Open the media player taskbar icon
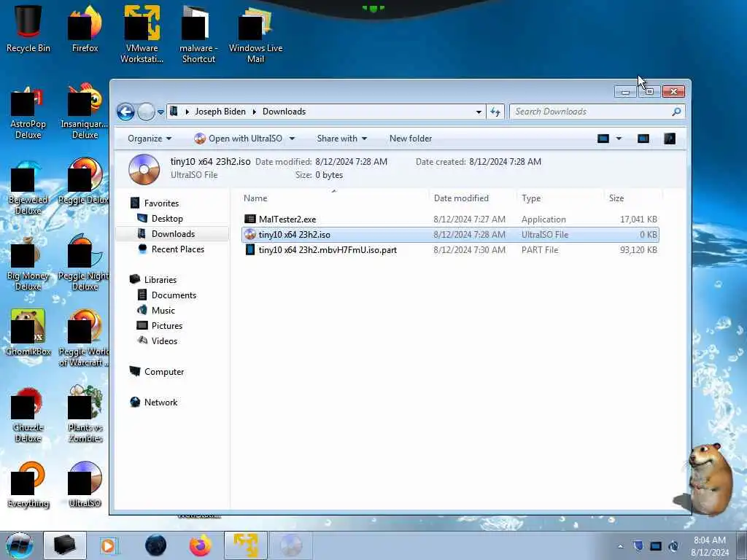The width and height of the screenshot is (747, 560). pos(109,545)
